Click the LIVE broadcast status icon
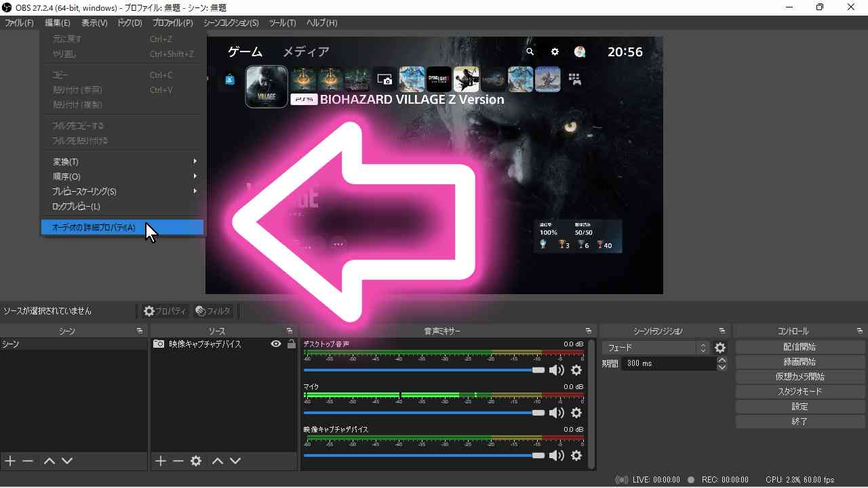The image size is (868, 488). pos(621,480)
